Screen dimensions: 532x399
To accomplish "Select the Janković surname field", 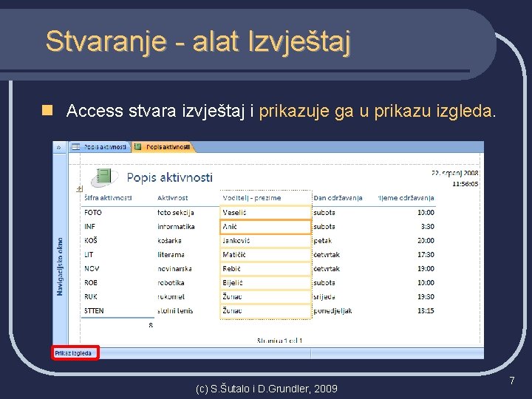I will pyautogui.click(x=266, y=241).
